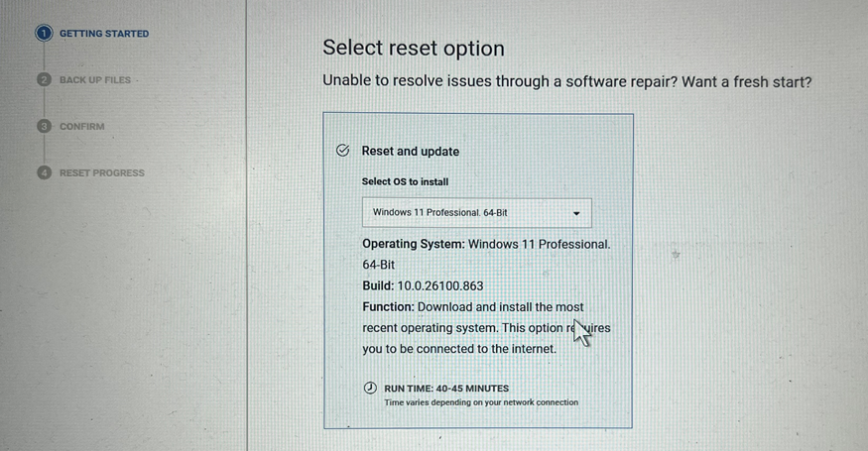Click the step 3 number icon

pyautogui.click(x=43, y=127)
